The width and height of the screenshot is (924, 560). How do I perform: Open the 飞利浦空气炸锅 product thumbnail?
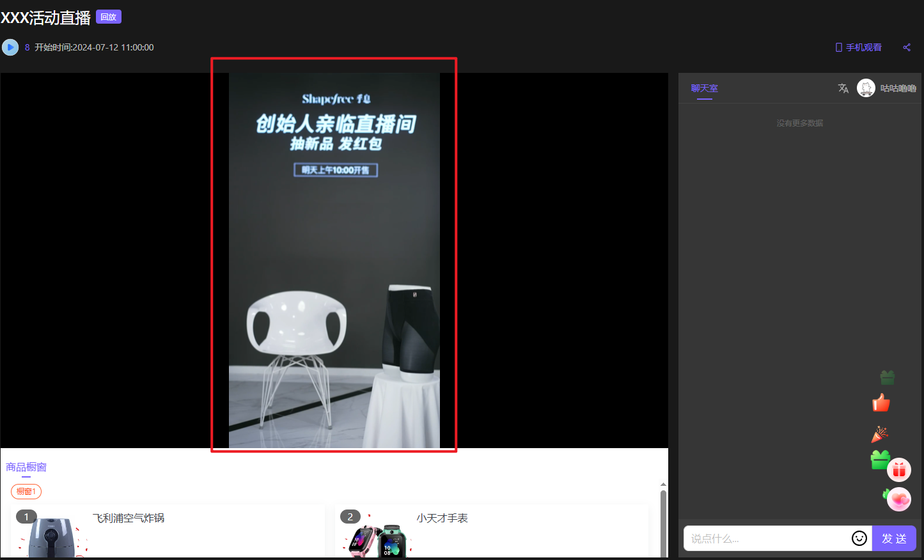tap(51, 536)
